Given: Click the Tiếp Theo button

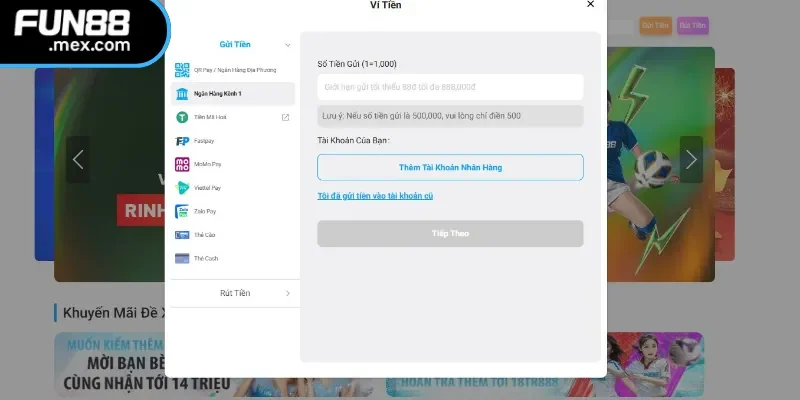Looking at the screenshot, I should [x=450, y=234].
